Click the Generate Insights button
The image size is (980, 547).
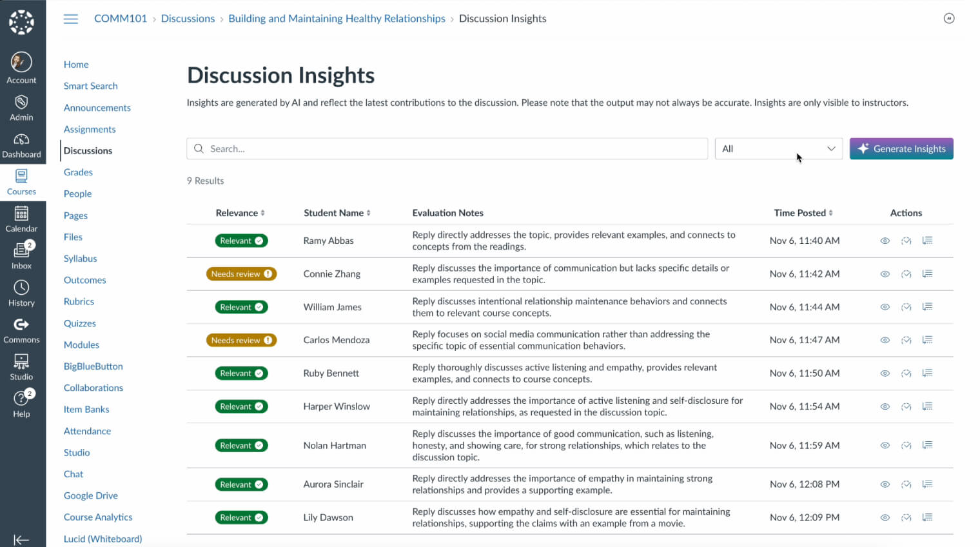pyautogui.click(x=901, y=149)
